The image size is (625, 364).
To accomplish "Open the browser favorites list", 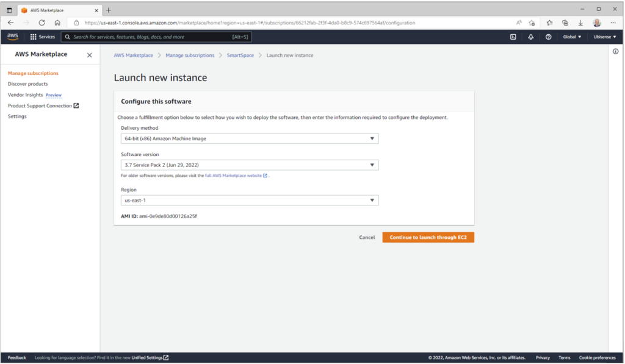I will (549, 23).
